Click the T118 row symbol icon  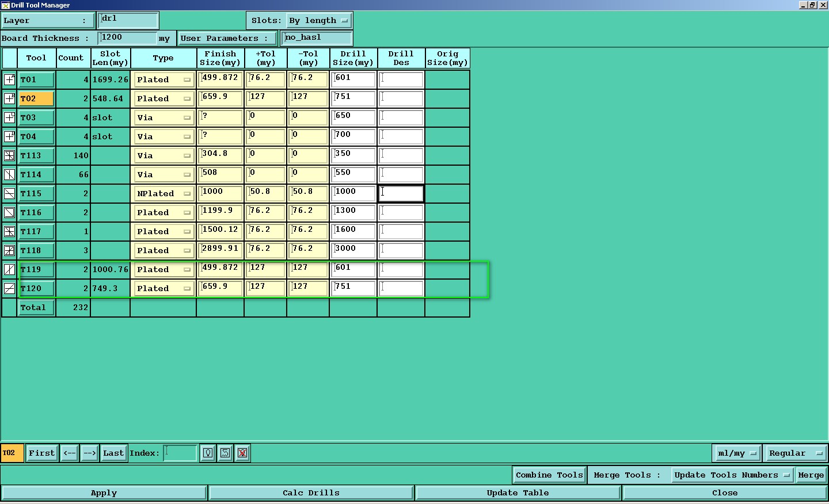9,250
